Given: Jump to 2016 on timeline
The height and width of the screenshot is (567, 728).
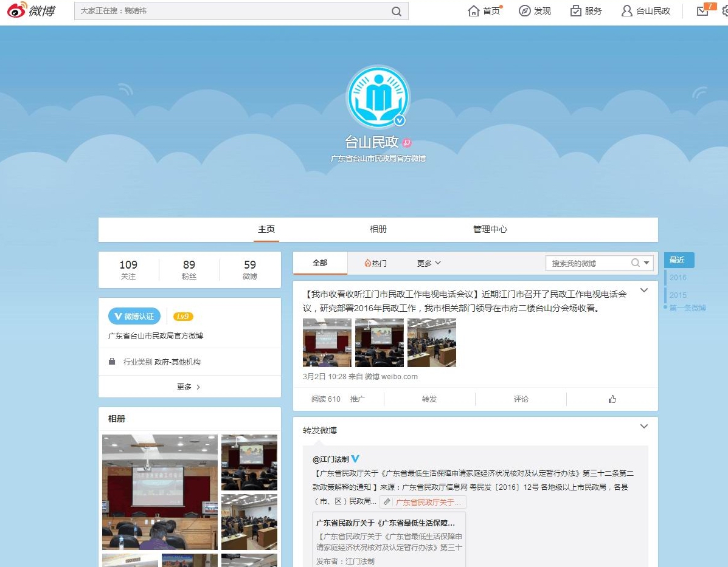Looking at the screenshot, I should 678,278.
